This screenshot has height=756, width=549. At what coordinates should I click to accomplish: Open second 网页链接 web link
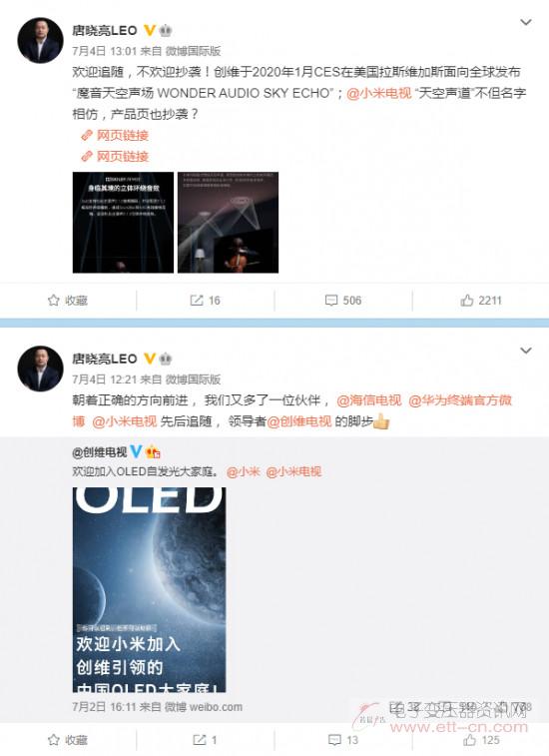[115, 156]
